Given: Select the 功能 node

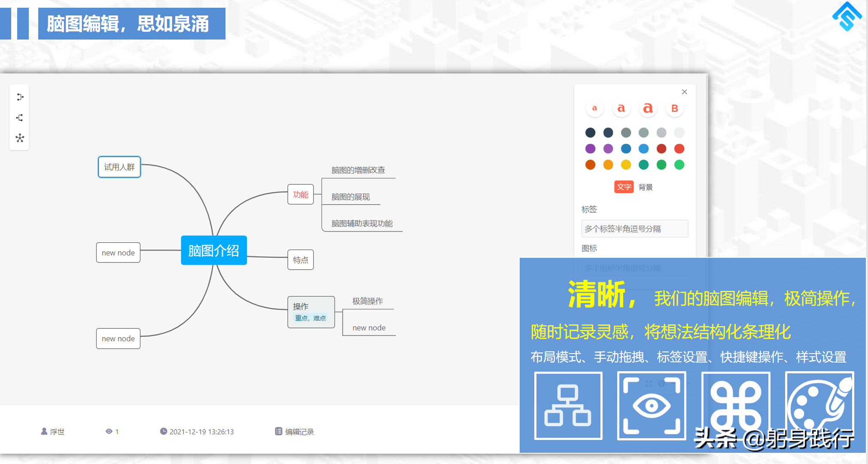Looking at the screenshot, I should (301, 194).
